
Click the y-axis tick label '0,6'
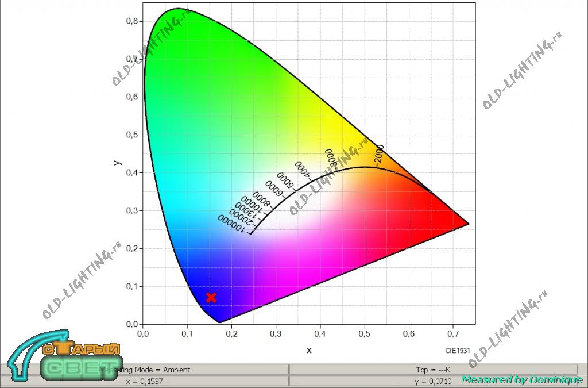pos(133,97)
